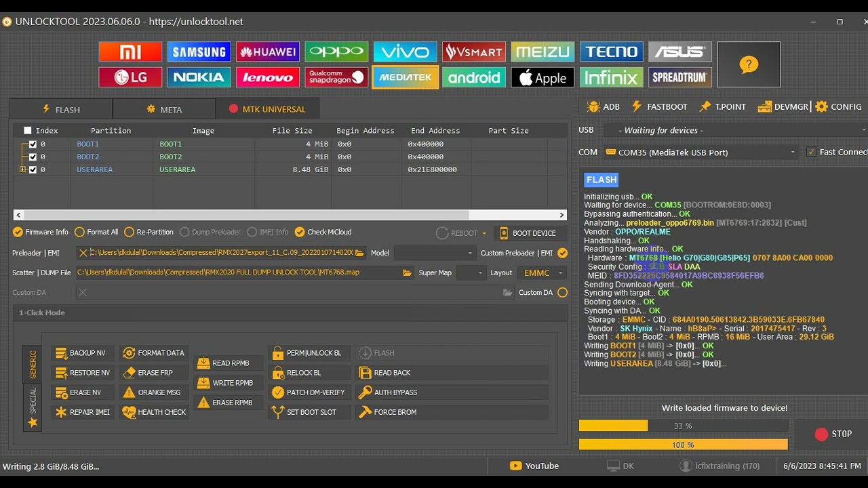Choose the Meizu brand logo
The image size is (868, 488).
(542, 52)
